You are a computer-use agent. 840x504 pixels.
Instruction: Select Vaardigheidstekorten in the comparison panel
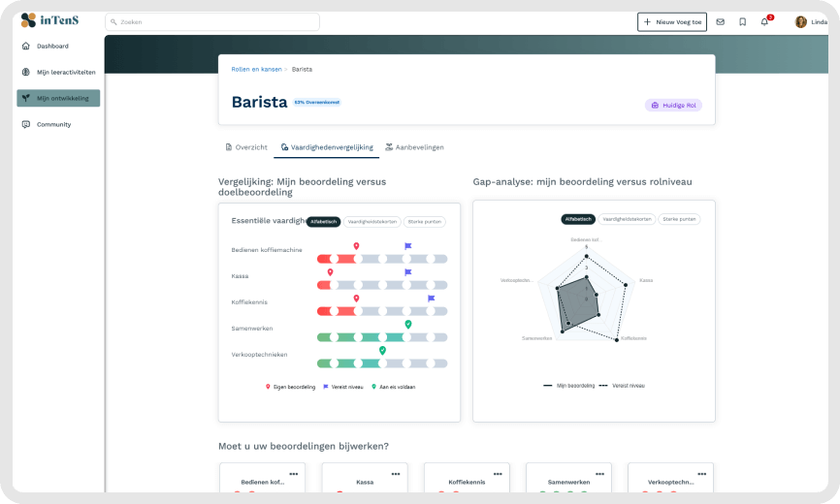pyautogui.click(x=372, y=221)
